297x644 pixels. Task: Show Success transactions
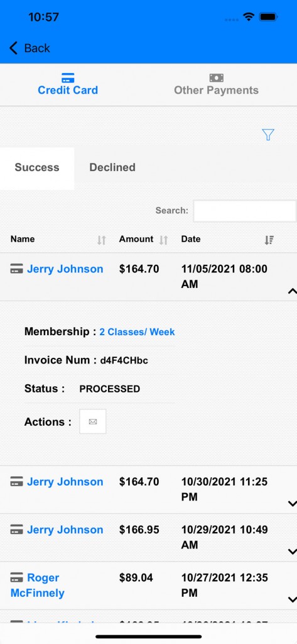[x=37, y=167]
